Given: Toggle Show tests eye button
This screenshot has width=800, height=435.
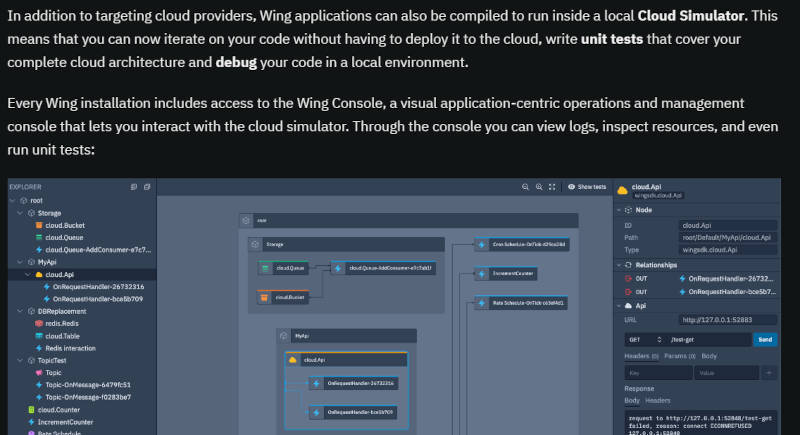Looking at the screenshot, I should (587, 187).
